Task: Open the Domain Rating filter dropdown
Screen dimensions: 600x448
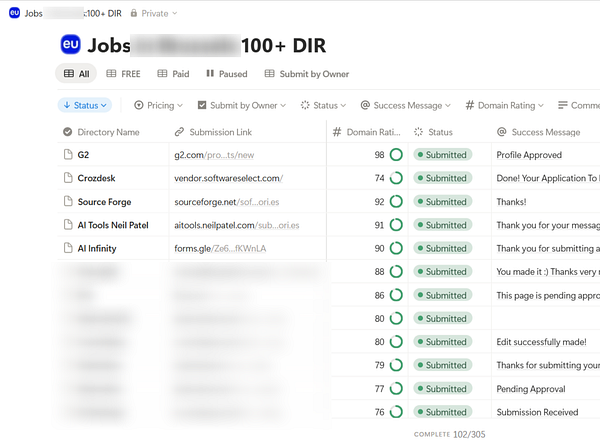Action: coord(504,105)
